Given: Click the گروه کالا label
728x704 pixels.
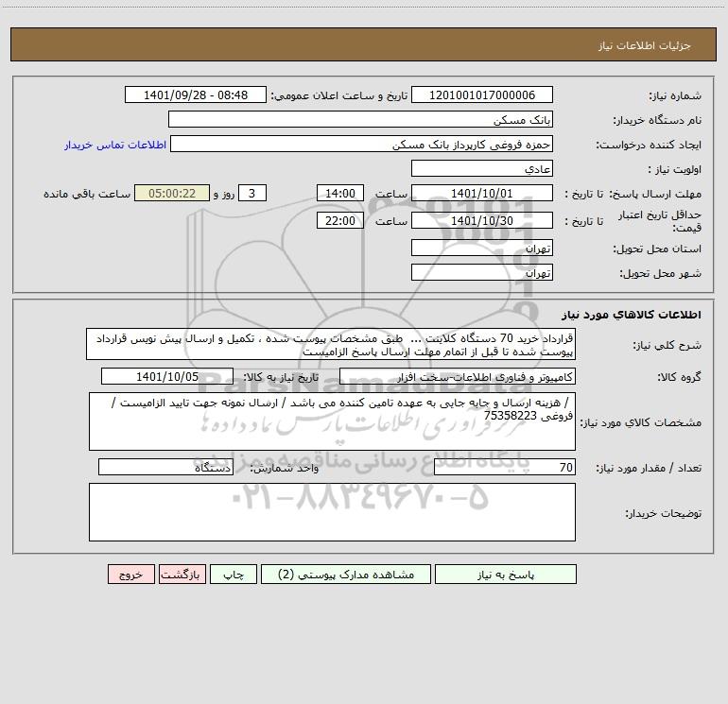Looking at the screenshot, I should (x=679, y=377).
